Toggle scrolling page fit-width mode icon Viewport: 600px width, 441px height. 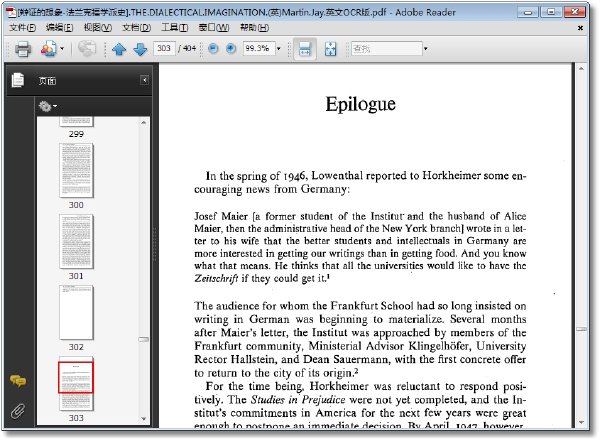tap(305, 49)
